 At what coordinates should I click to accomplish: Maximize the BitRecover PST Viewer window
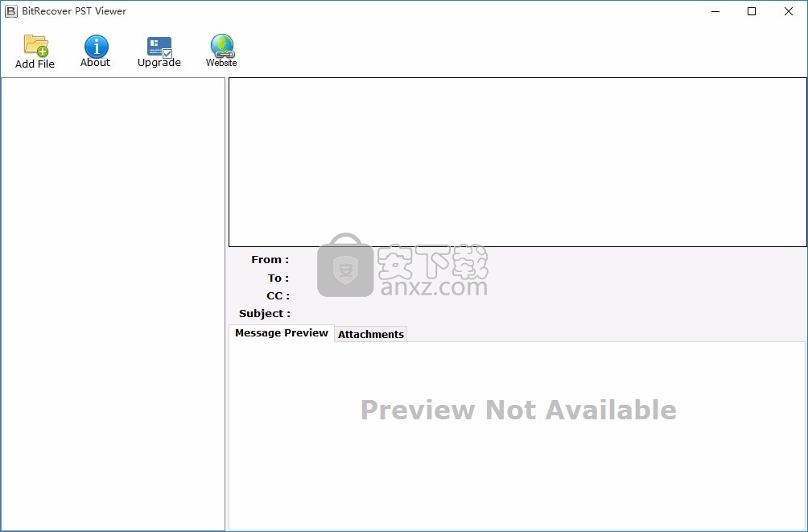[x=752, y=11]
